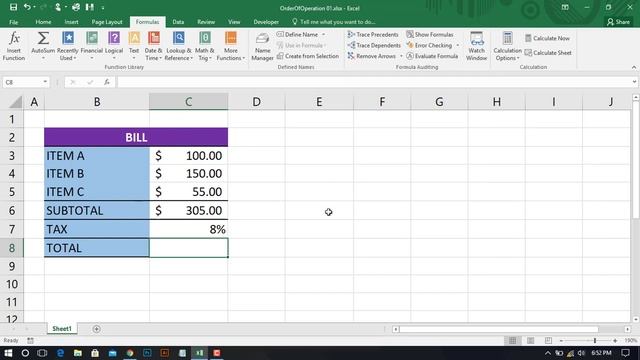
Task: Click the Tell me what you want search box
Action: pyautogui.click(x=334, y=22)
